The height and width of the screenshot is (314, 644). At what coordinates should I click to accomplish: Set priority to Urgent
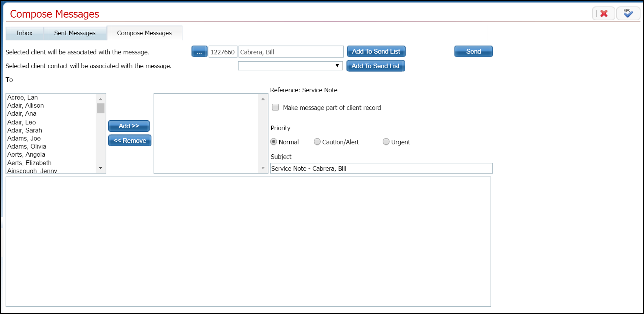click(x=386, y=142)
